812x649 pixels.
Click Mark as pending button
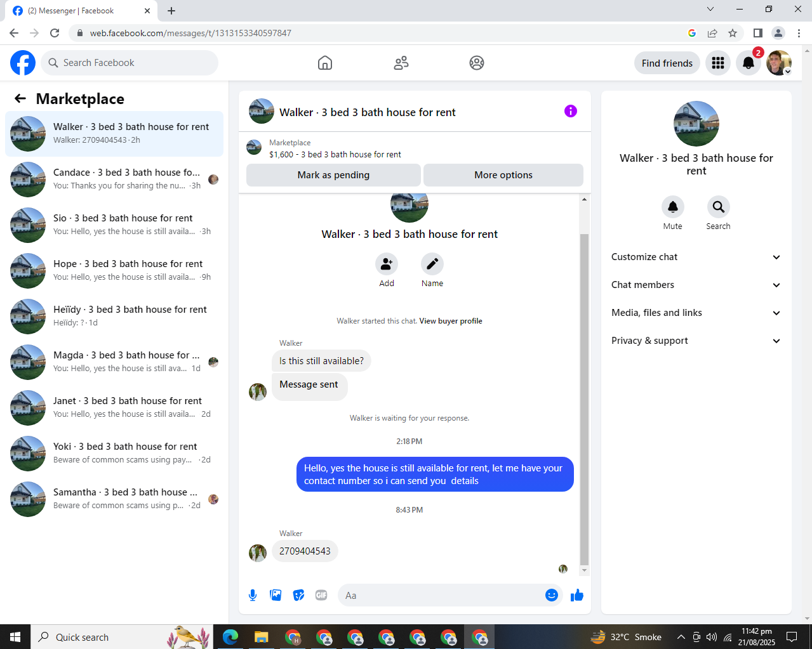[x=333, y=175]
